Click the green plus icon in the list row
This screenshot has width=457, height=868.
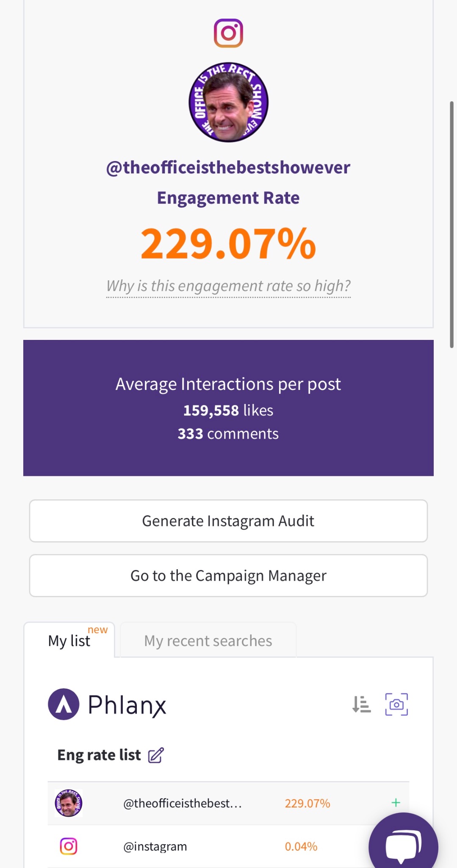396,803
